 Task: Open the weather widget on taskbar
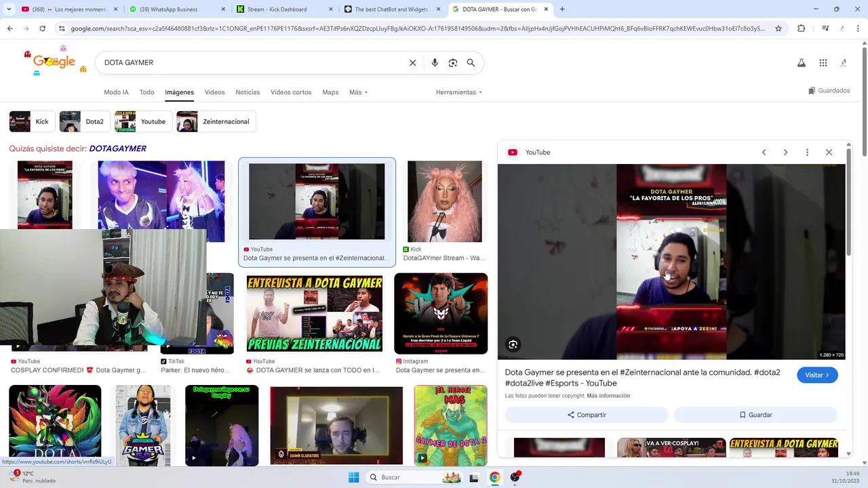tap(33, 477)
